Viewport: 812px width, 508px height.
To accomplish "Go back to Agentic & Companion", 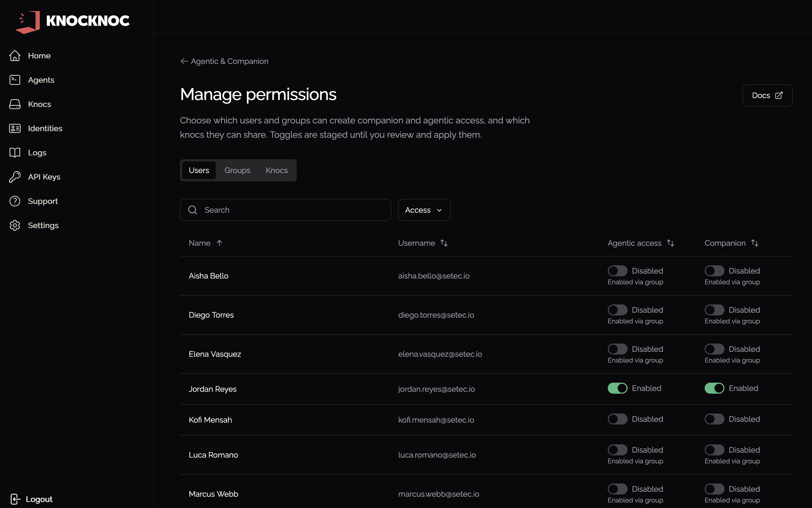I will tap(224, 61).
